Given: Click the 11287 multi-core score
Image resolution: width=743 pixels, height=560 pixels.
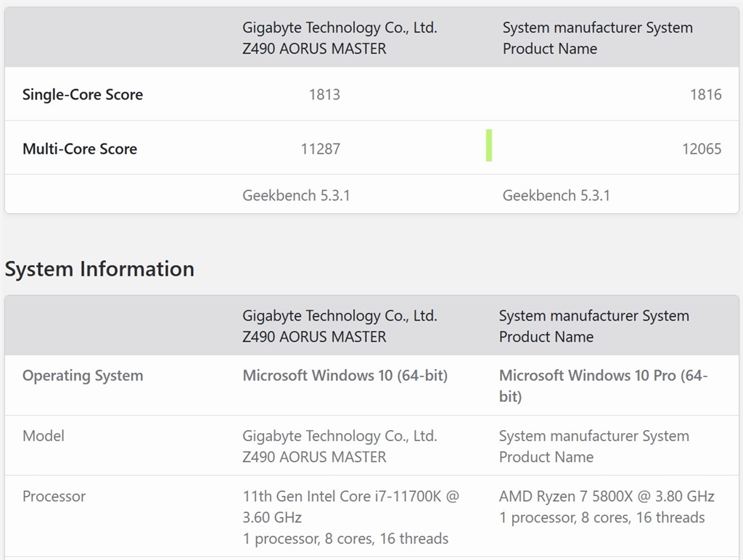Looking at the screenshot, I should 320,149.
